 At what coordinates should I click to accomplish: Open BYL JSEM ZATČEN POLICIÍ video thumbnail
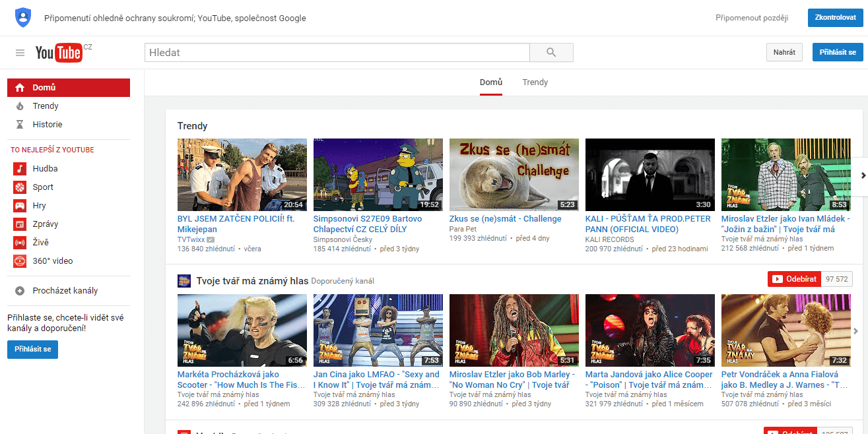pyautogui.click(x=242, y=175)
